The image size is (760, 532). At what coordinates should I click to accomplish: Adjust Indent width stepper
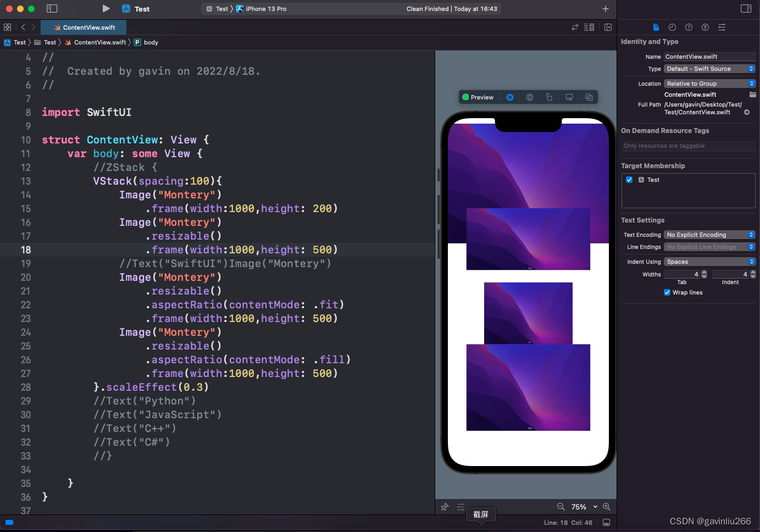[x=753, y=274]
